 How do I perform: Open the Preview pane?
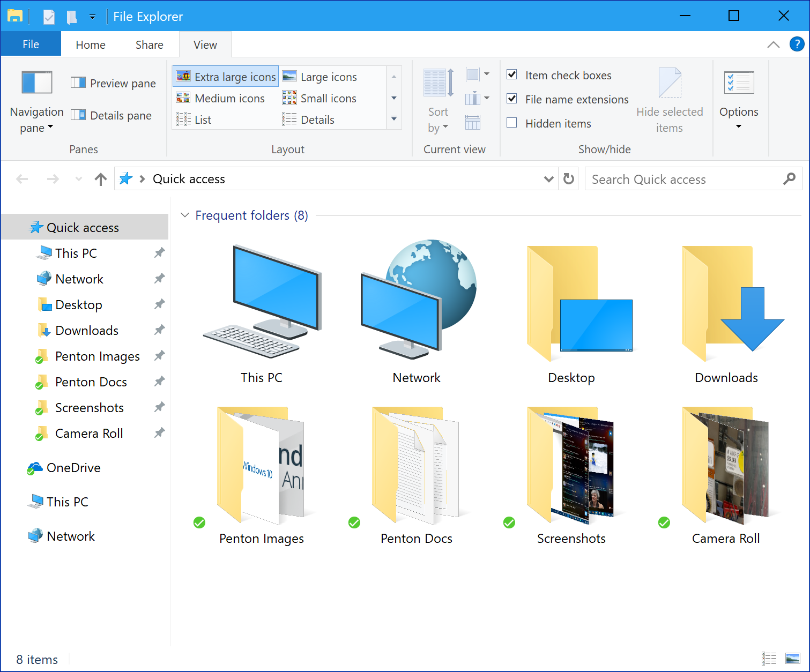pos(113,83)
